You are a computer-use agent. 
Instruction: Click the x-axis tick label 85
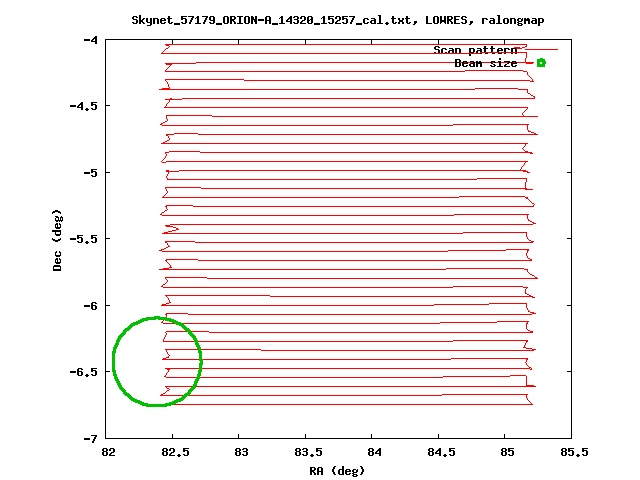[507, 452]
